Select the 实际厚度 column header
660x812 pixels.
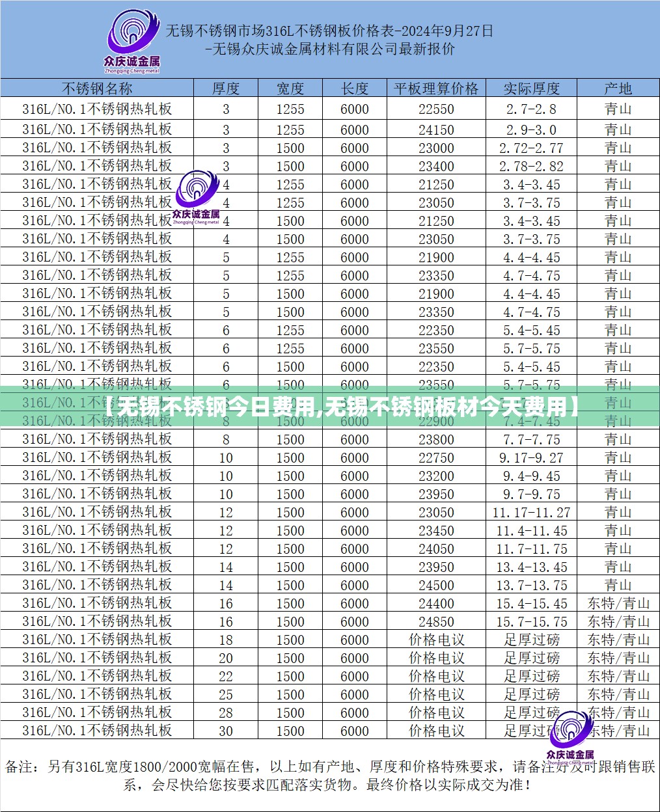[531, 88]
